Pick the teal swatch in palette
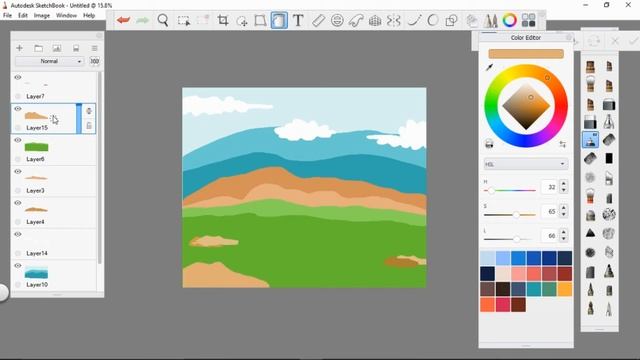Screen dimensions: 640x360 534,289
